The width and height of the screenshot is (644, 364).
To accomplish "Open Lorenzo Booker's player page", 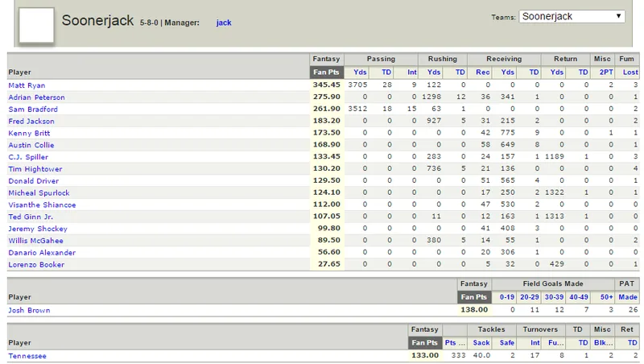I will (36, 265).
